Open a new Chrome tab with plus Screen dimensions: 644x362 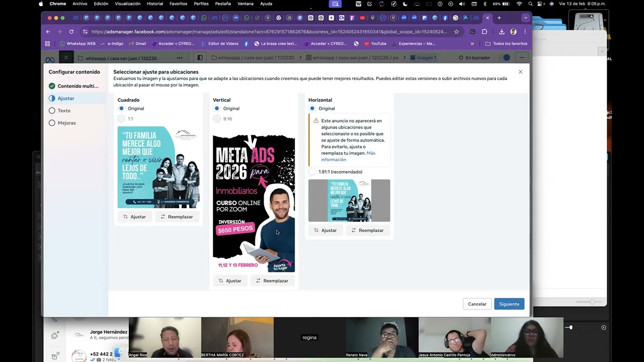tap(499, 18)
